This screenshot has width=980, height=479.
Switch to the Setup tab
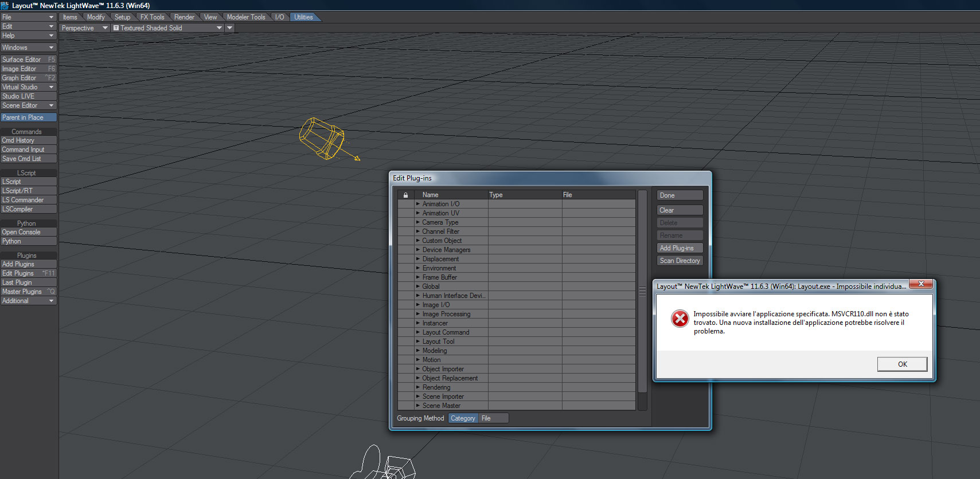pyautogui.click(x=122, y=17)
